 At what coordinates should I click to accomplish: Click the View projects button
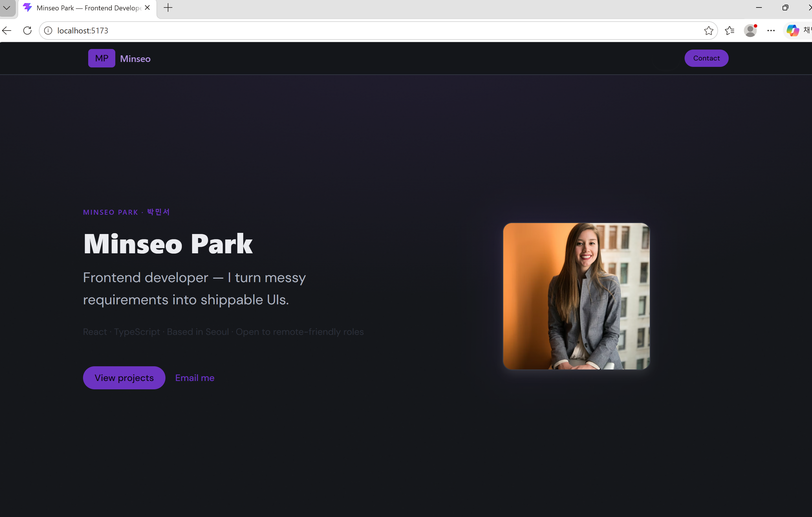click(x=124, y=378)
